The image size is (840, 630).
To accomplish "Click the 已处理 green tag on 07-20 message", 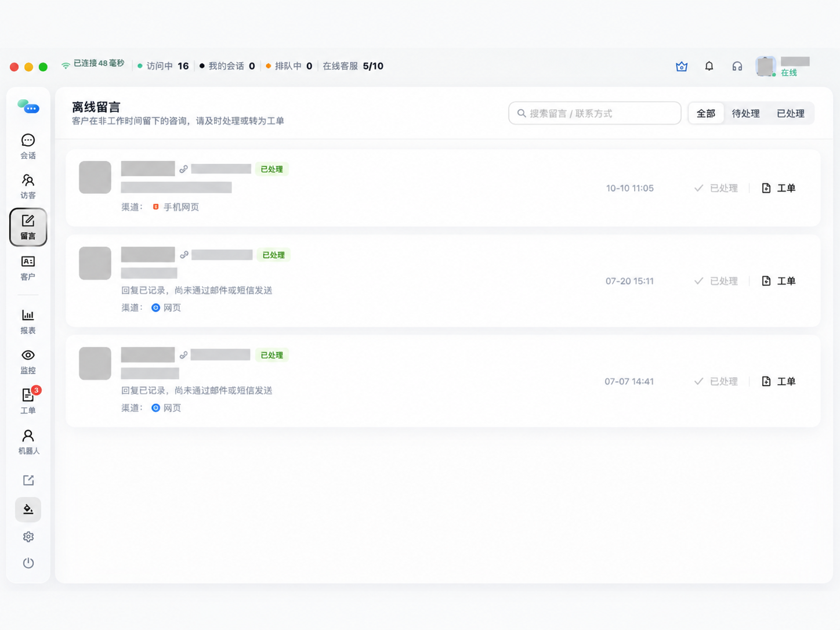I will click(274, 255).
